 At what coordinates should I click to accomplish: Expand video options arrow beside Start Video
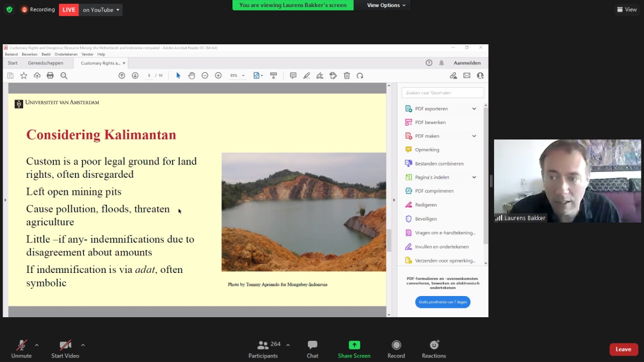pyautogui.click(x=83, y=345)
